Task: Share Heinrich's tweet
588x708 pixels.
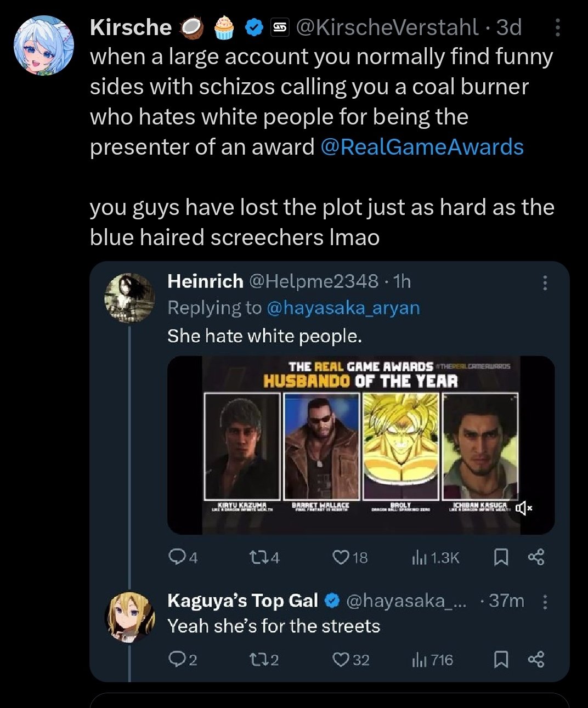Action: 536,558
